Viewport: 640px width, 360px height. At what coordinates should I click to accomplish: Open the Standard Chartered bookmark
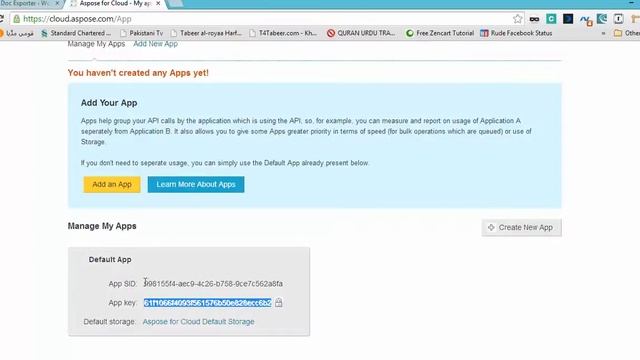[76, 33]
